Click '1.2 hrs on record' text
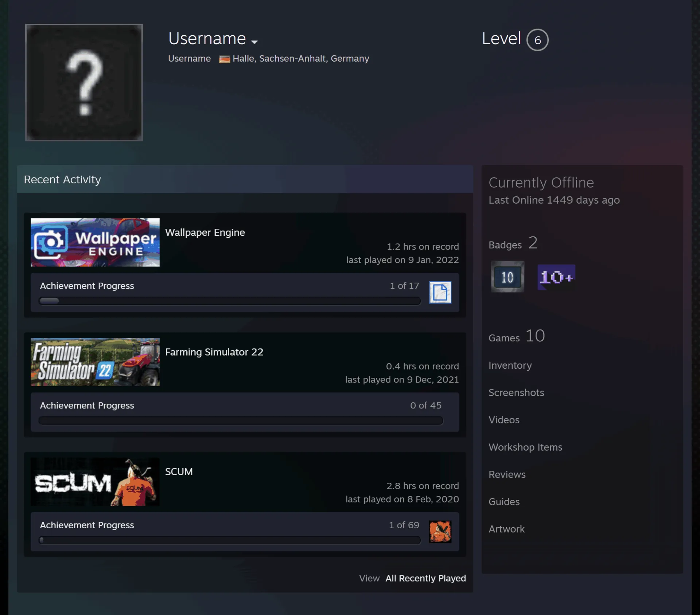Image resolution: width=700 pixels, height=615 pixels. point(423,247)
